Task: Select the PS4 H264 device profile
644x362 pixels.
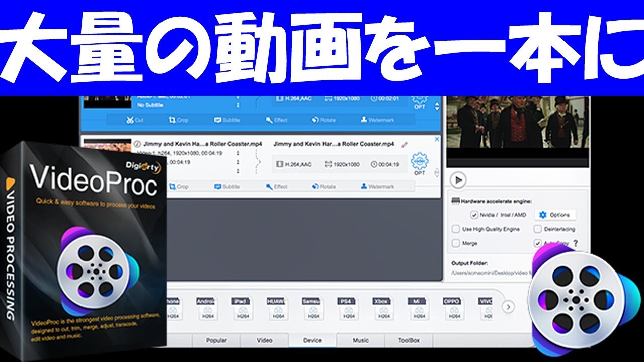Action: click(x=348, y=309)
